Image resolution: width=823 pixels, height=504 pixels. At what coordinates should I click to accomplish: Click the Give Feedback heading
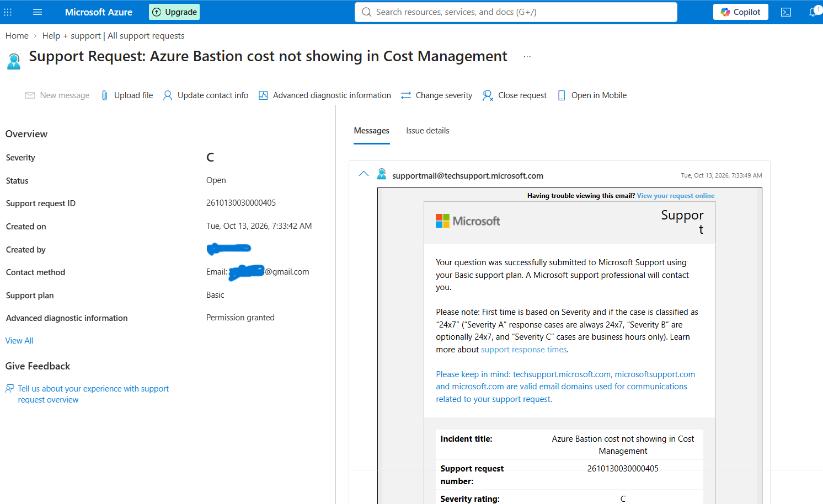pos(38,366)
